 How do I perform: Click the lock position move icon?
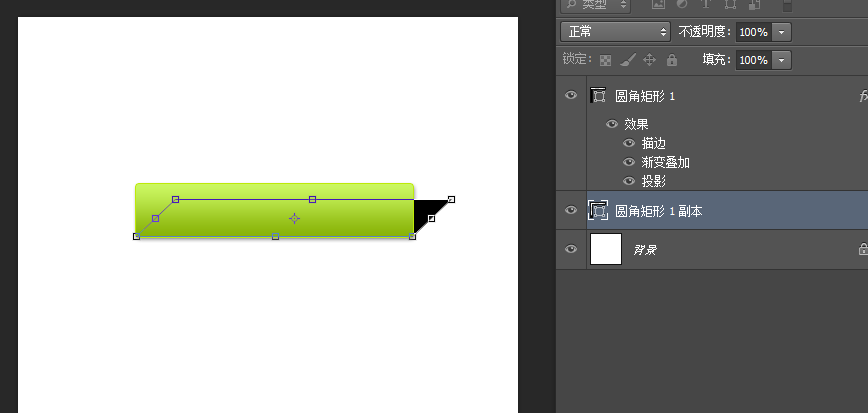[x=649, y=60]
